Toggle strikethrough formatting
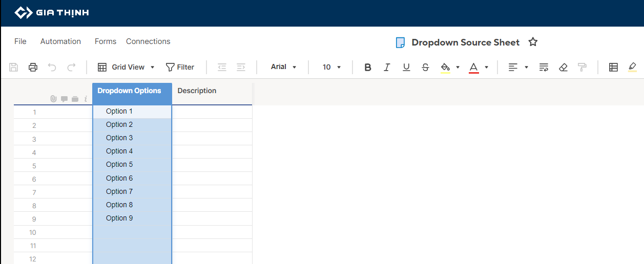This screenshot has height=264, width=644. pos(425,67)
